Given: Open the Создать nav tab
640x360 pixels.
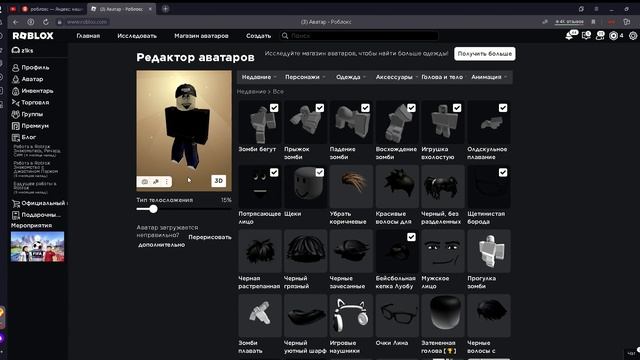Looking at the screenshot, I should click(258, 36).
